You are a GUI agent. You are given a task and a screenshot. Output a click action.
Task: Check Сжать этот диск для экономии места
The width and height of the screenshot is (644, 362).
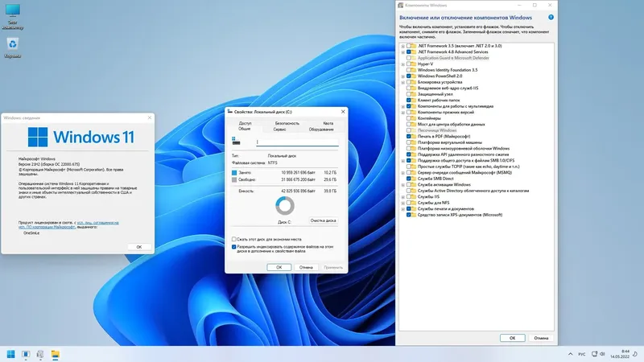(233, 239)
